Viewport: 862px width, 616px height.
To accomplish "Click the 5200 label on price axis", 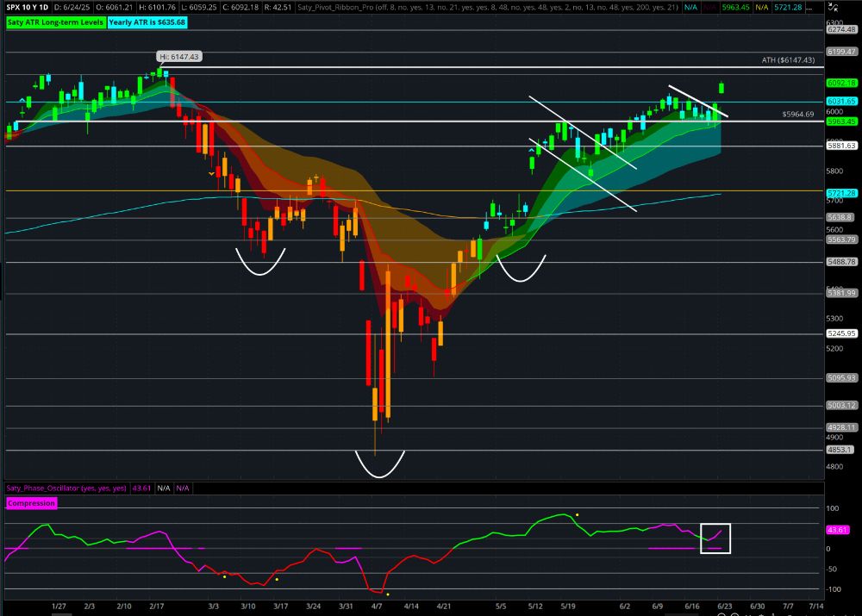I will (834, 348).
